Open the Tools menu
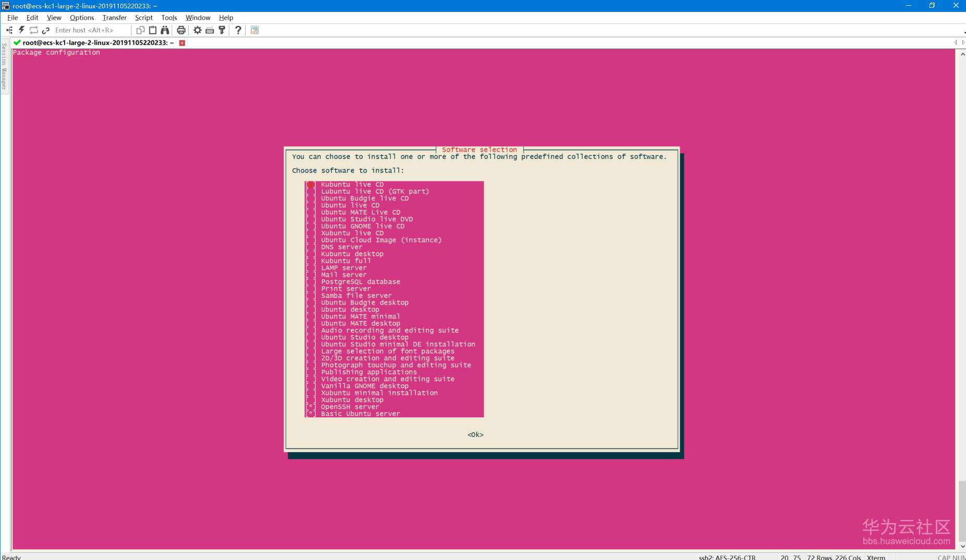Viewport: 966px width, 560px height. 169,18
